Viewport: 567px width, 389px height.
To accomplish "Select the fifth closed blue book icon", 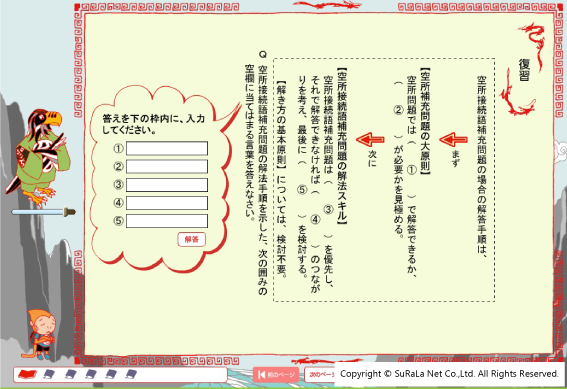I will (x=131, y=374).
